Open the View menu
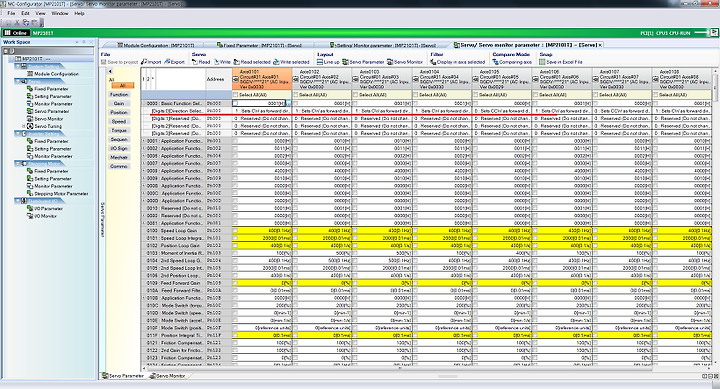Screen dimensions: 720x389 [x=40, y=13]
